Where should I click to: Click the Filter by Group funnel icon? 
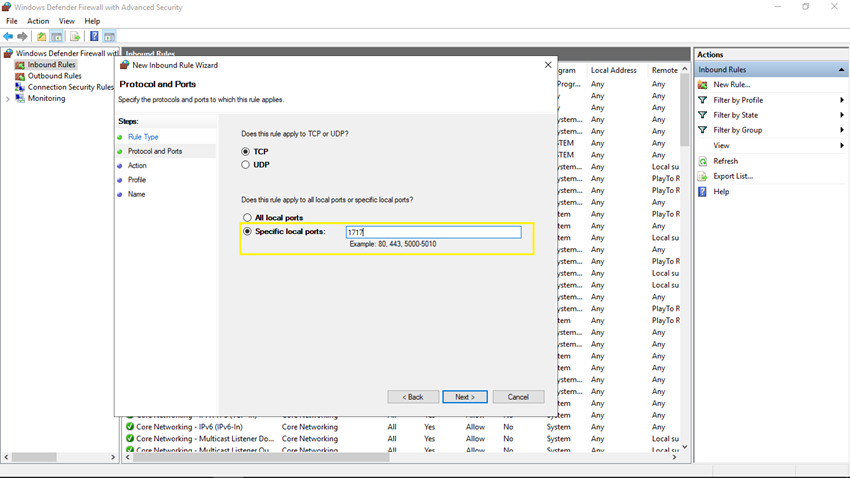click(x=703, y=130)
